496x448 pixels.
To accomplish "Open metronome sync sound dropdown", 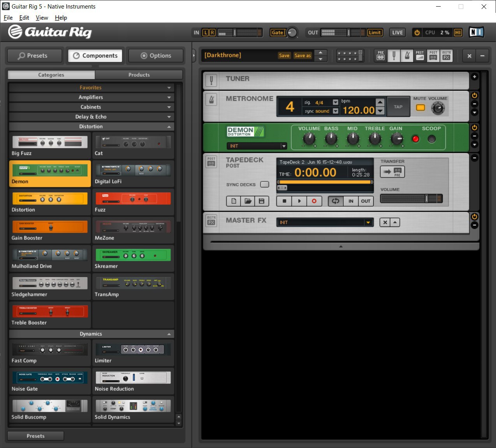I will 336,111.
